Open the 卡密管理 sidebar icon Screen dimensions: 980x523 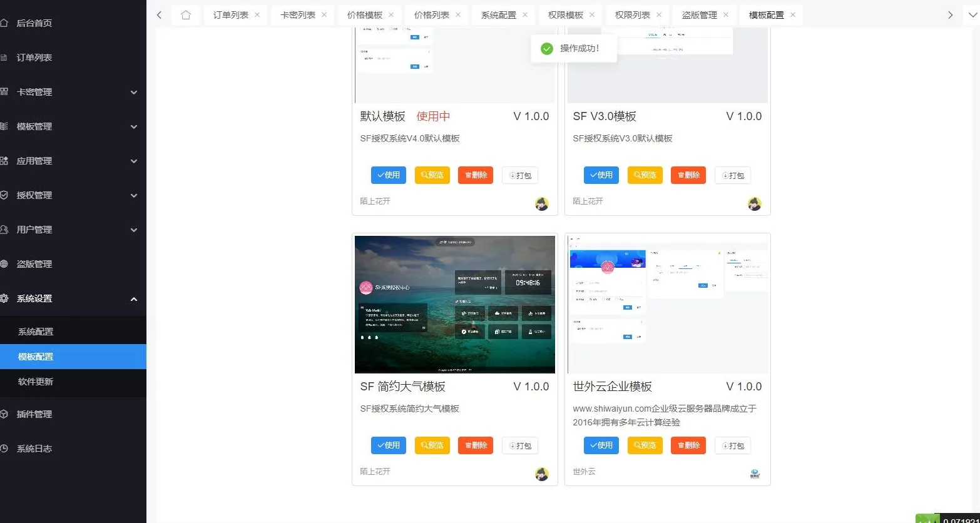coord(9,91)
